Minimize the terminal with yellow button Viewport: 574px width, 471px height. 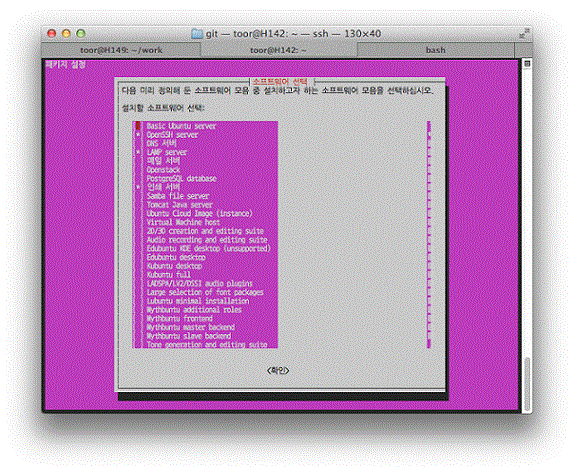click(66, 34)
